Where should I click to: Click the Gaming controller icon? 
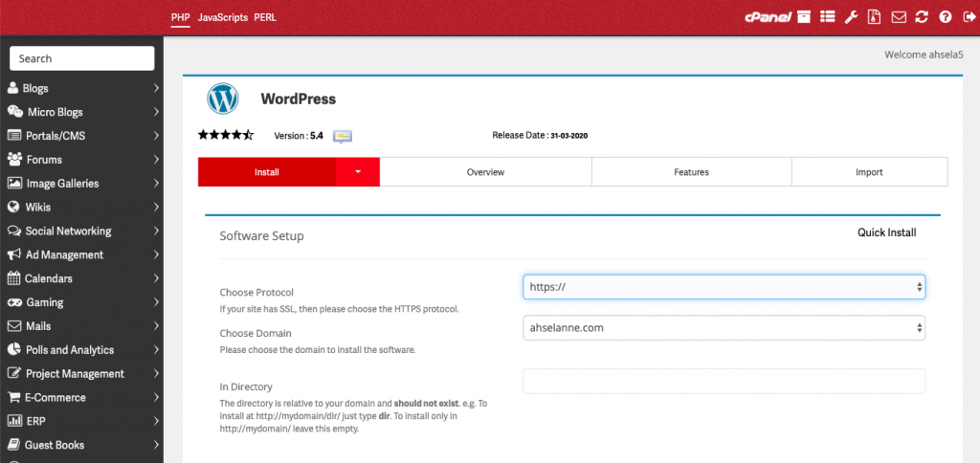click(14, 301)
